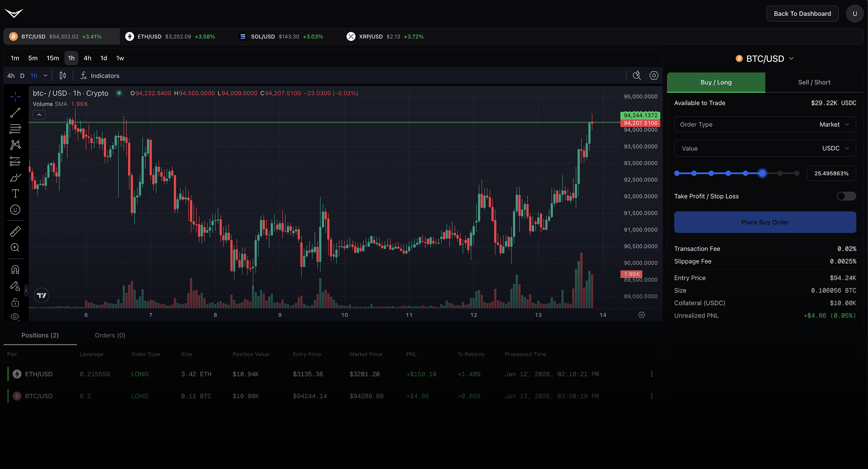Open chart settings via the hexagon gear icon
This screenshot has height=469, width=868.
pyautogui.click(x=654, y=75)
